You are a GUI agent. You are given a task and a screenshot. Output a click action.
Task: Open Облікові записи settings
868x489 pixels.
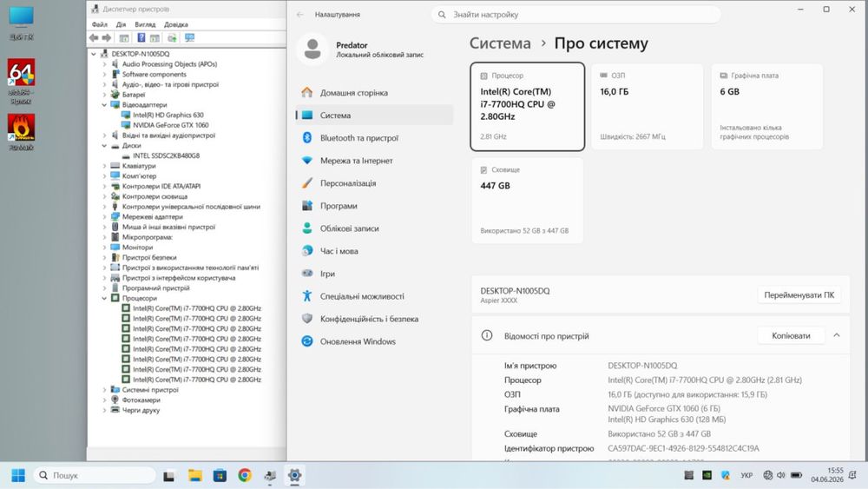pyautogui.click(x=373, y=228)
